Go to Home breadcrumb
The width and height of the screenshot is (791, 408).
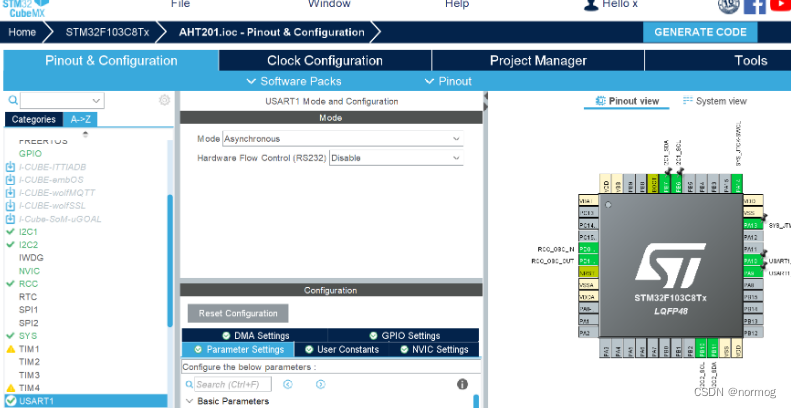(22, 32)
